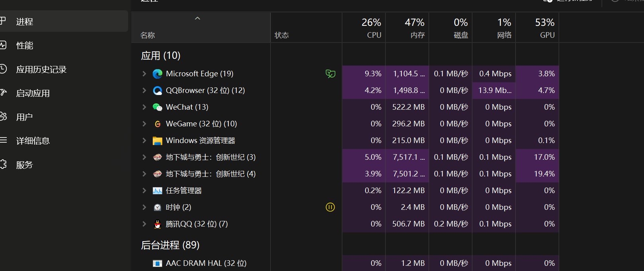Expand the 腾讯QQ (32 位) (7) group
The height and width of the screenshot is (271, 644).
[144, 224]
